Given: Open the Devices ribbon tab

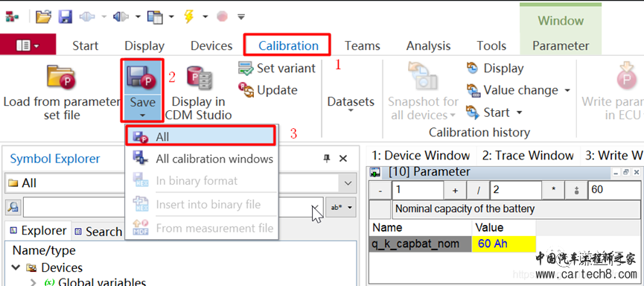Looking at the screenshot, I should [x=211, y=45].
